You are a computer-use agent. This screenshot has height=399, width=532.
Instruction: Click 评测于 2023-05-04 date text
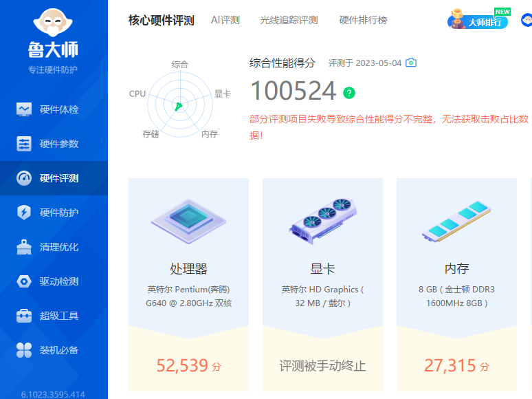click(365, 63)
